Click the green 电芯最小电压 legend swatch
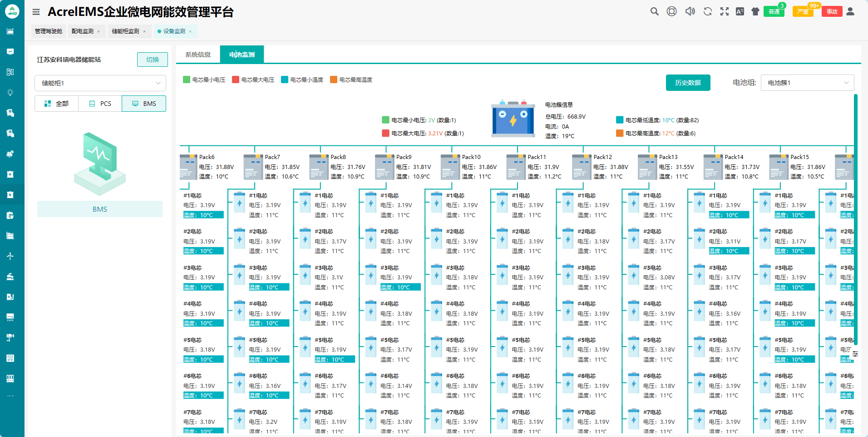This screenshot has height=437, width=868. pyautogui.click(x=186, y=79)
